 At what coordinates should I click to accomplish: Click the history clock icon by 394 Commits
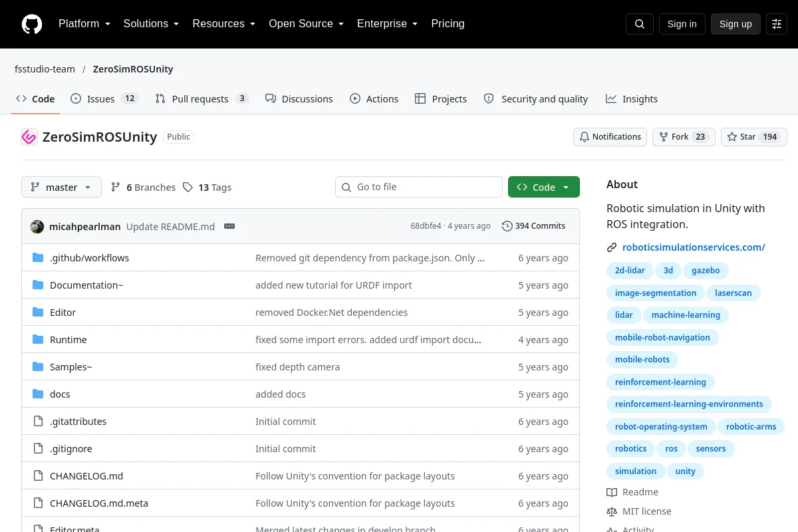coord(507,226)
